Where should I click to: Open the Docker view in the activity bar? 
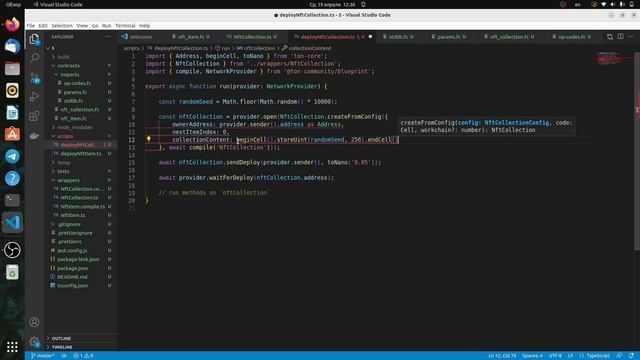pyautogui.click(x=34, y=136)
